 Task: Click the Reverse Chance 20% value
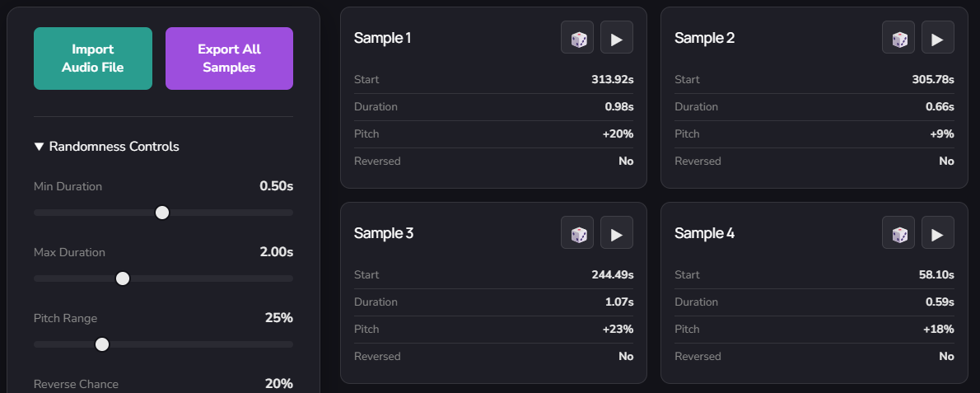pos(278,384)
